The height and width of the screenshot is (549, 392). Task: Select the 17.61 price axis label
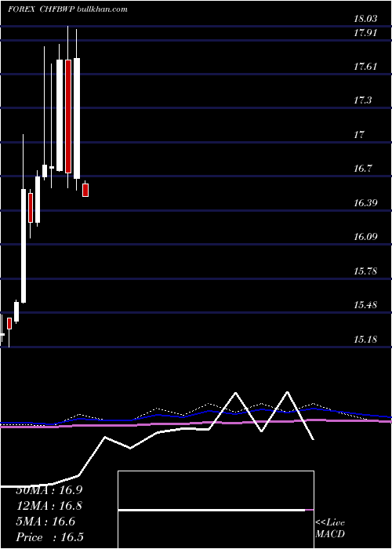(365, 67)
